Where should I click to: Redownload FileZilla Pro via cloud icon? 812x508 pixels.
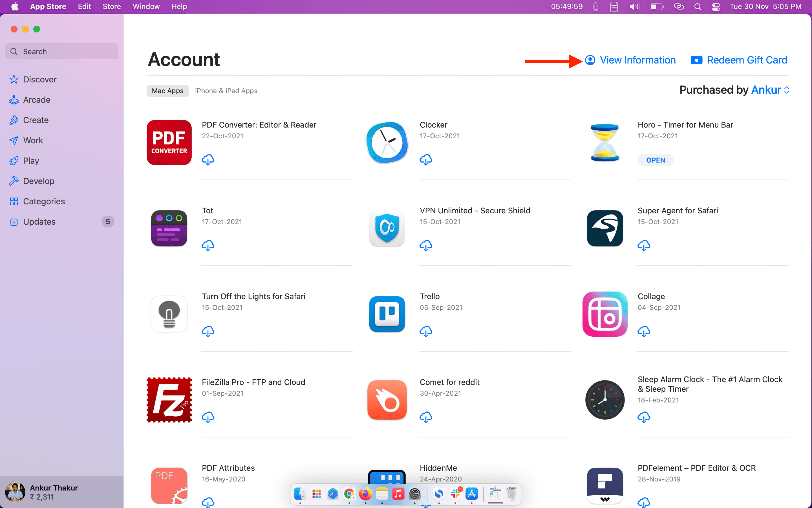pos(208,417)
